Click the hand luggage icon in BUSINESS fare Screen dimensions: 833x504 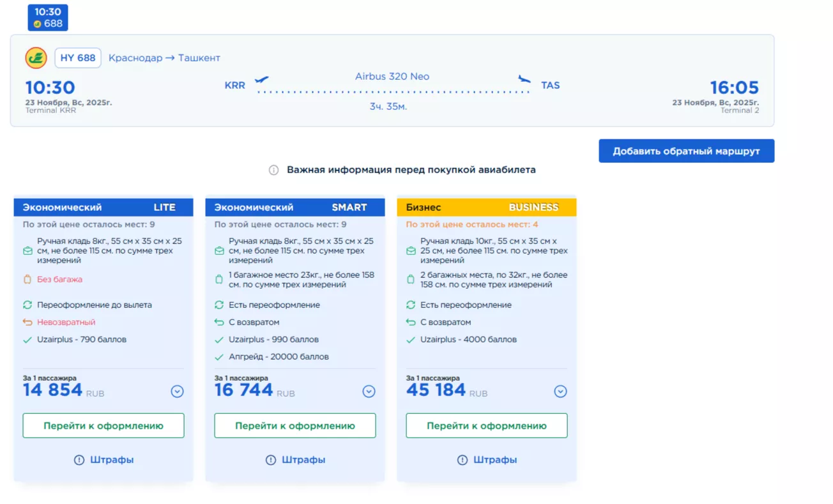(411, 251)
